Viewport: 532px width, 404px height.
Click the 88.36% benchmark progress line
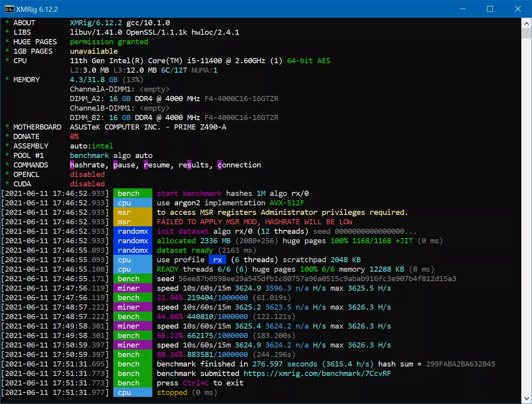(x=226, y=355)
